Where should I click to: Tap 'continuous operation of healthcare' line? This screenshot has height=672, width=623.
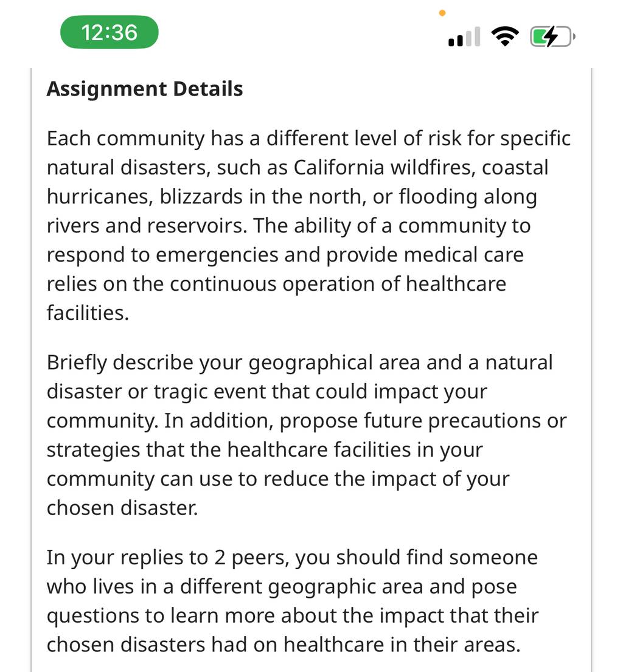(277, 284)
